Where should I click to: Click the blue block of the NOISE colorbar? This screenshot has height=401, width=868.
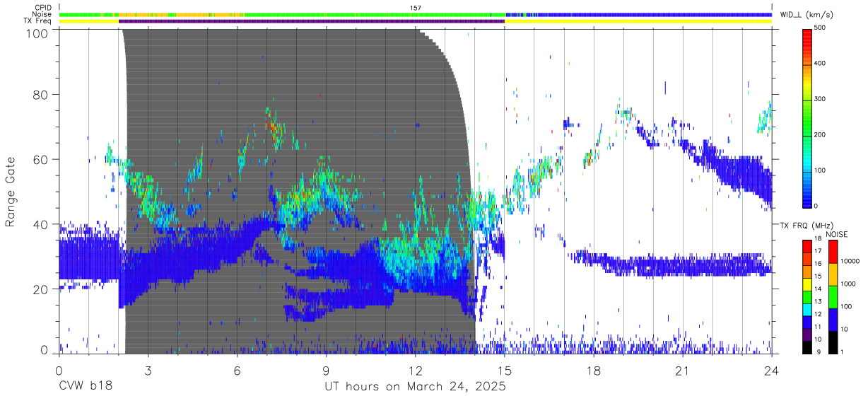(x=833, y=320)
